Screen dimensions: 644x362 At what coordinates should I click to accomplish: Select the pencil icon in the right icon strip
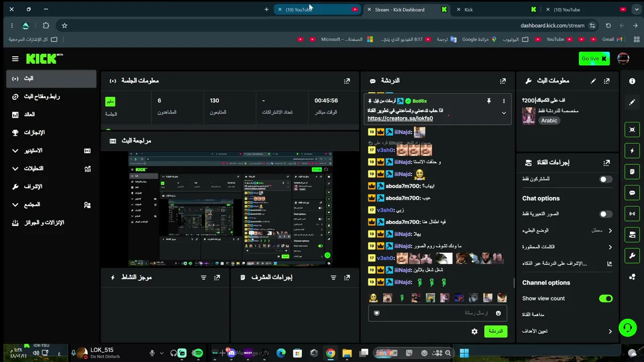coord(632,102)
